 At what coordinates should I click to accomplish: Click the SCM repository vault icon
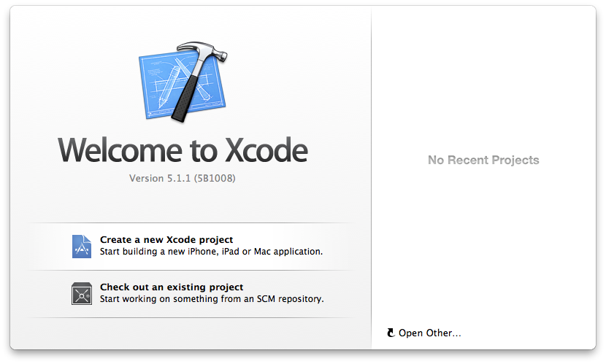point(82,294)
